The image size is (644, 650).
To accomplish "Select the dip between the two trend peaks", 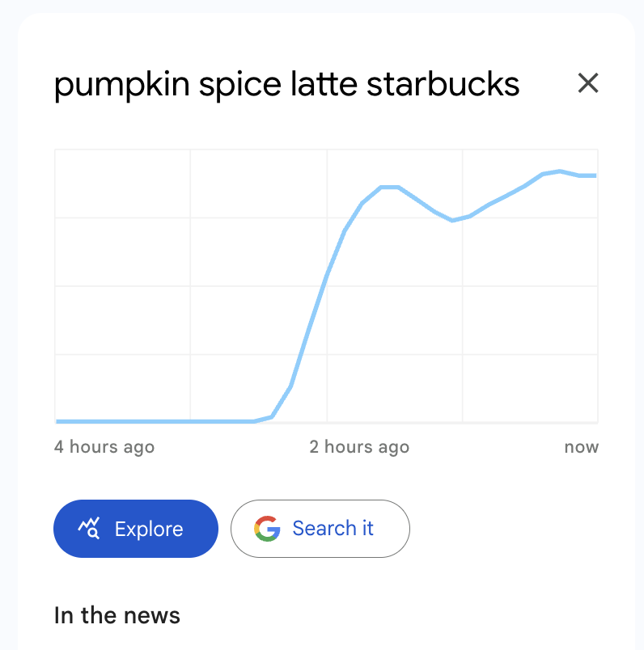I will tap(453, 220).
